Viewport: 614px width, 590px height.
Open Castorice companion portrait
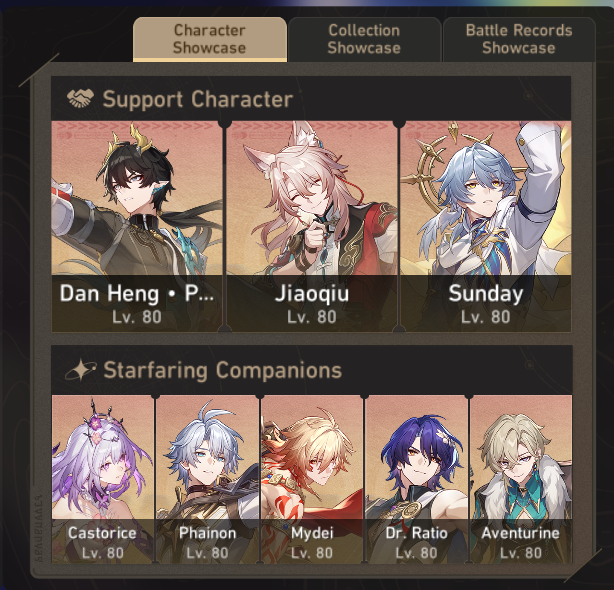(103, 479)
